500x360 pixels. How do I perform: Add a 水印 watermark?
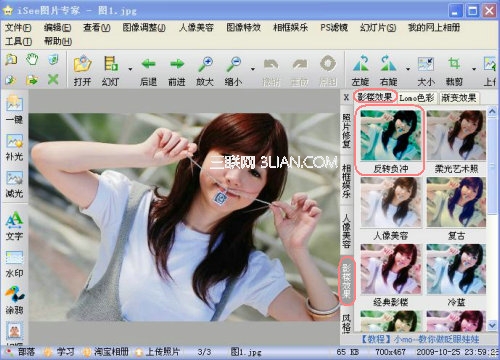(x=14, y=264)
